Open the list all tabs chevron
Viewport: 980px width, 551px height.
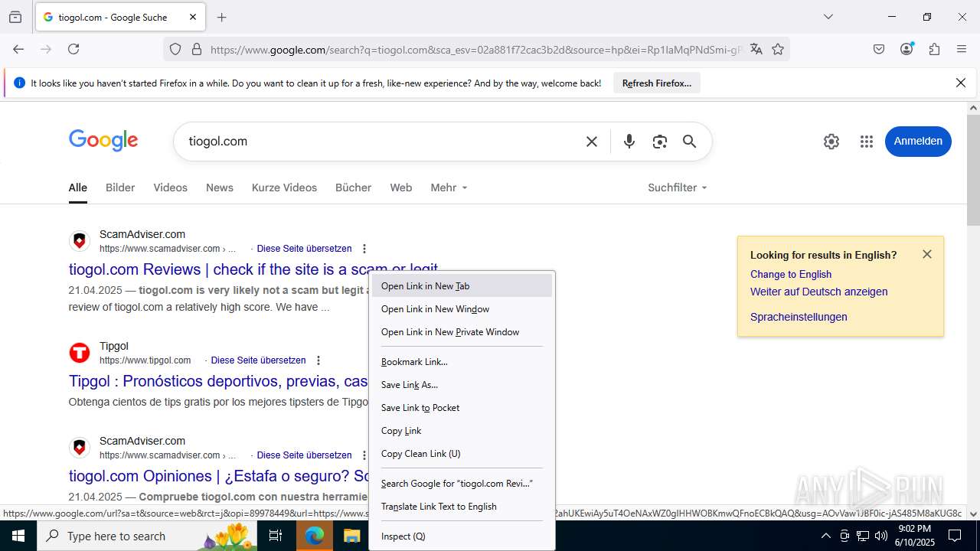click(x=828, y=17)
